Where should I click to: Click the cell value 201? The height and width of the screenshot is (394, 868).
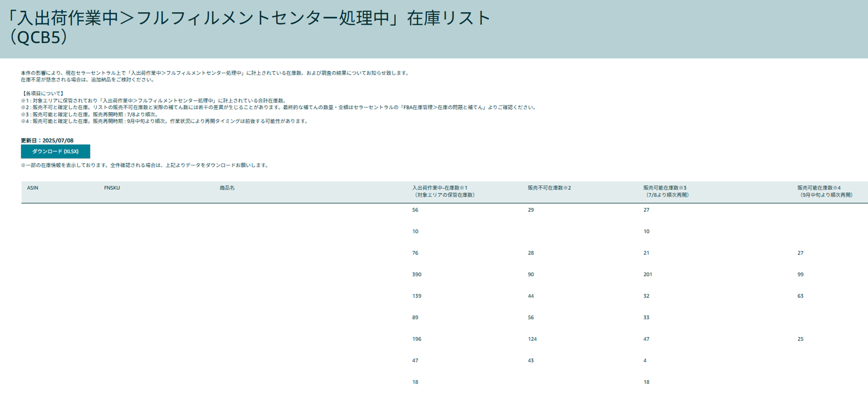click(648, 275)
